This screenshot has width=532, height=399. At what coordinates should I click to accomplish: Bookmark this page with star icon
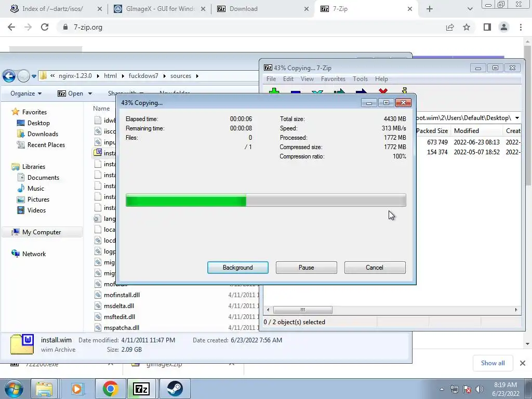[467, 27]
